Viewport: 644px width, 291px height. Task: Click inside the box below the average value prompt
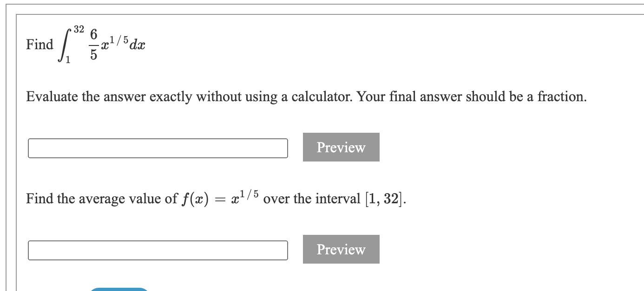pos(158,249)
